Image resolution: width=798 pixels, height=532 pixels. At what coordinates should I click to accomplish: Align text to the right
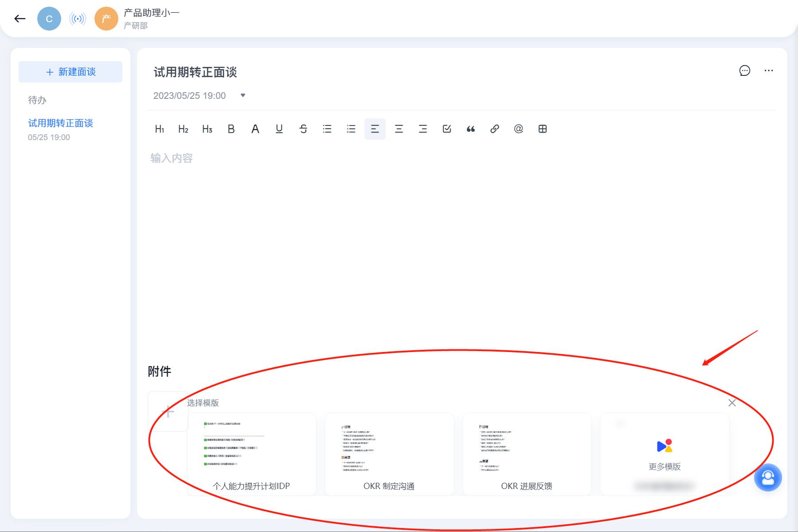[x=423, y=129]
